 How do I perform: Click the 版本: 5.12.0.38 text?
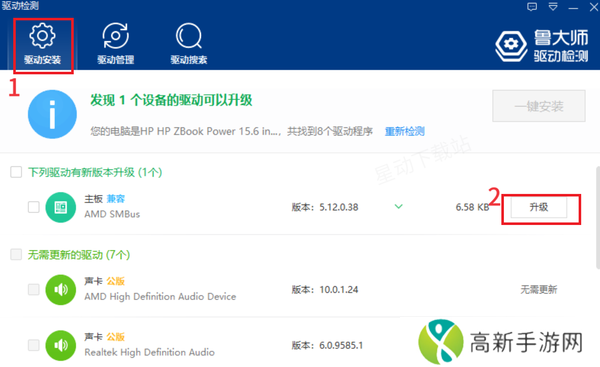(325, 207)
